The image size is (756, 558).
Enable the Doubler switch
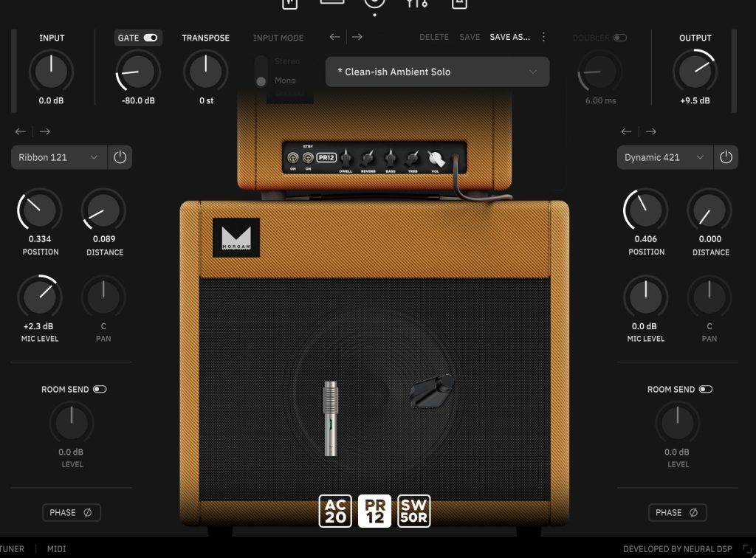[x=619, y=38]
